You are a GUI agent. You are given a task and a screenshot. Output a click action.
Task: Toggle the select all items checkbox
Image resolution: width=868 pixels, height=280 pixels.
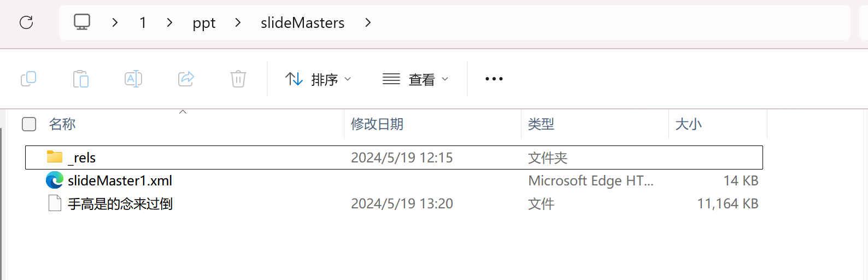pos(29,124)
